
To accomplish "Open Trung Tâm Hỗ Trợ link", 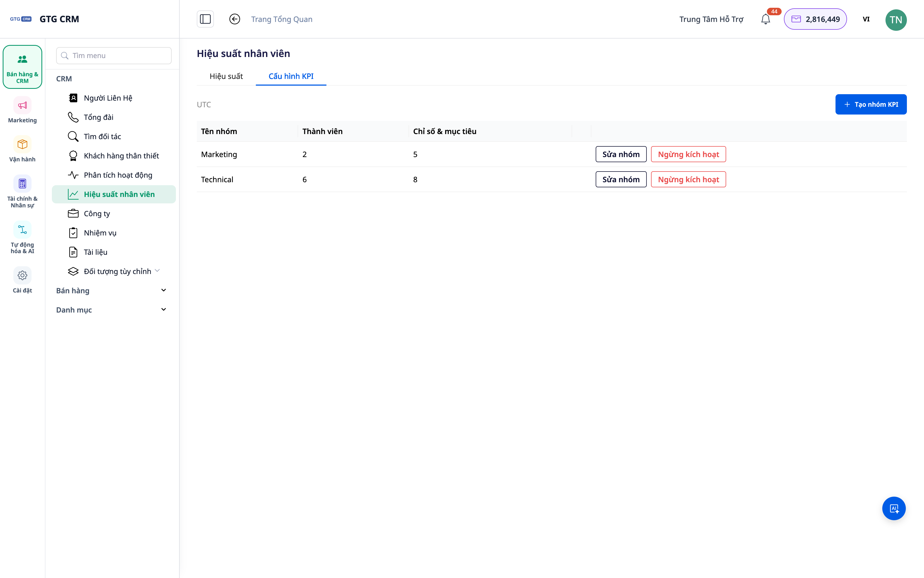I will 711,19.
